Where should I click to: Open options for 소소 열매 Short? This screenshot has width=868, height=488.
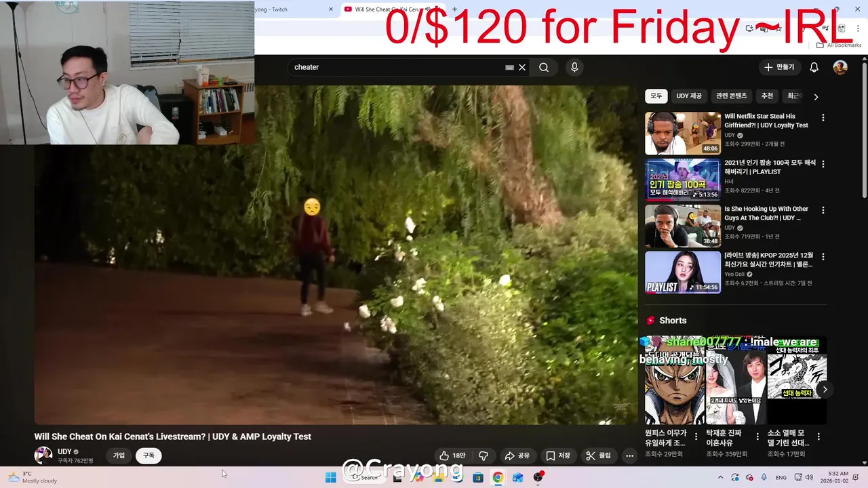point(818,437)
